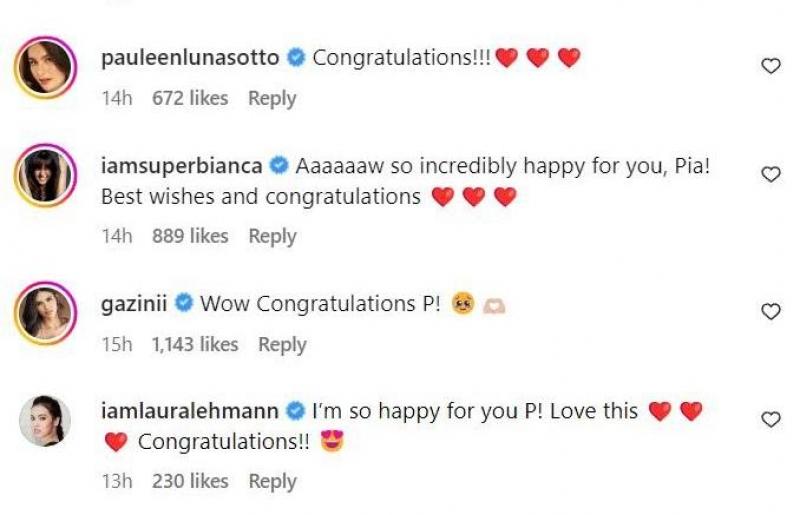This screenshot has height=515, width=800.
Task: Open iamlauralehmann username link
Action: click(x=190, y=410)
